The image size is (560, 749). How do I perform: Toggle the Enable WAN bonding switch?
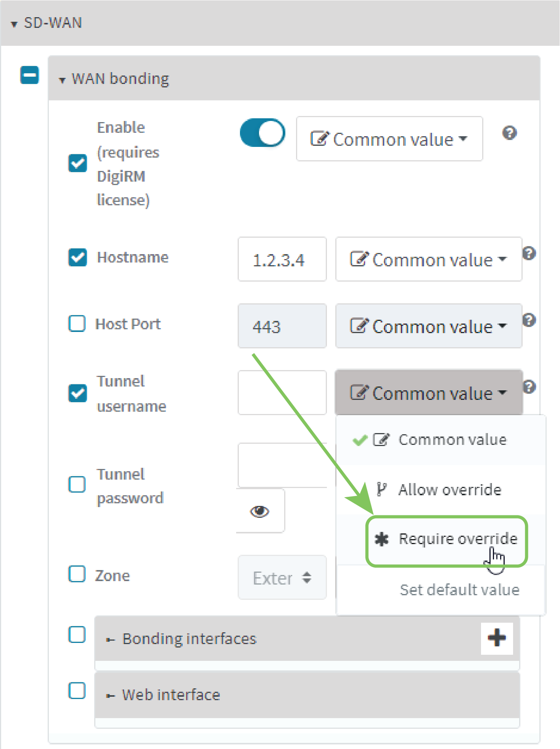click(x=262, y=133)
